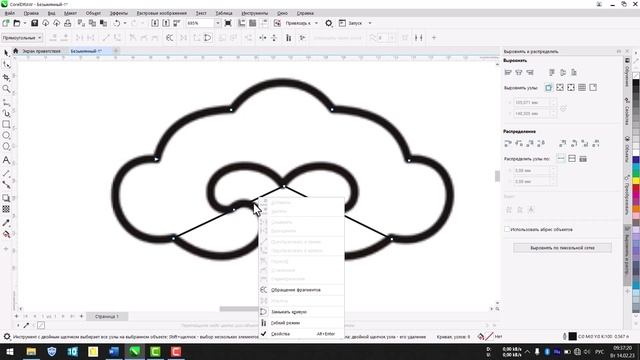Open Options via the gear icon
Viewport: 640px width, 360px height.
pyautogui.click(x=329, y=23)
